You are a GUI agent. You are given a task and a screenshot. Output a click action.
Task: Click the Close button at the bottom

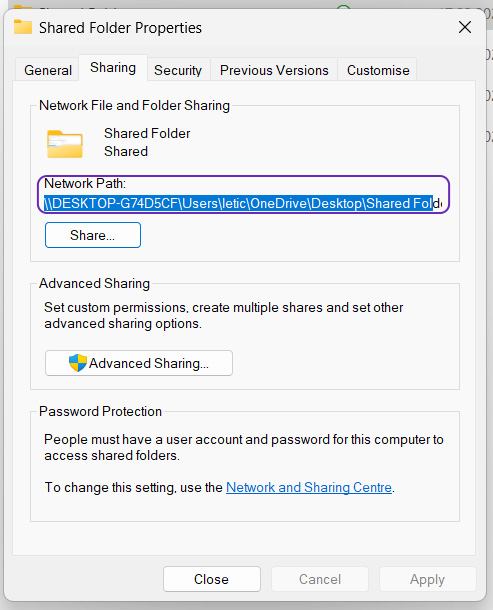coord(212,579)
